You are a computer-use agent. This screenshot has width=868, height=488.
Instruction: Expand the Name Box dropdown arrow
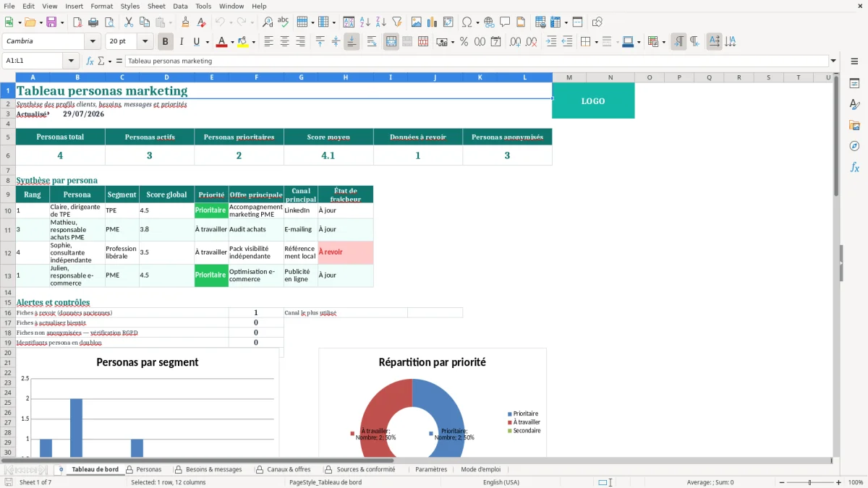[71, 61]
